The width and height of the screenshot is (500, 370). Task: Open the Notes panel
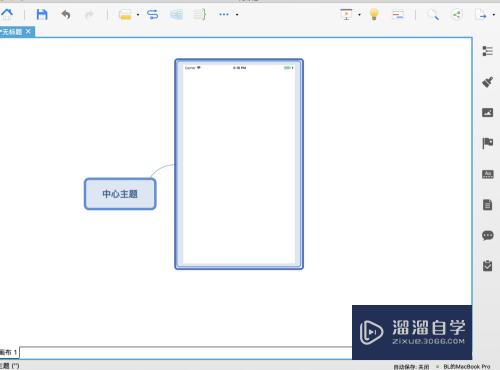click(487, 205)
